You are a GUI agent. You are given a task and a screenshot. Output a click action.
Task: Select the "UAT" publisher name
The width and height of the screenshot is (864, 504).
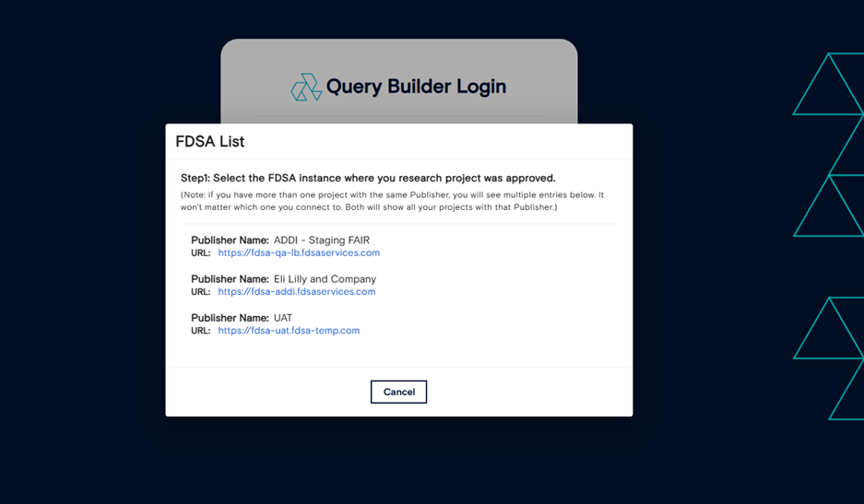coord(283,318)
